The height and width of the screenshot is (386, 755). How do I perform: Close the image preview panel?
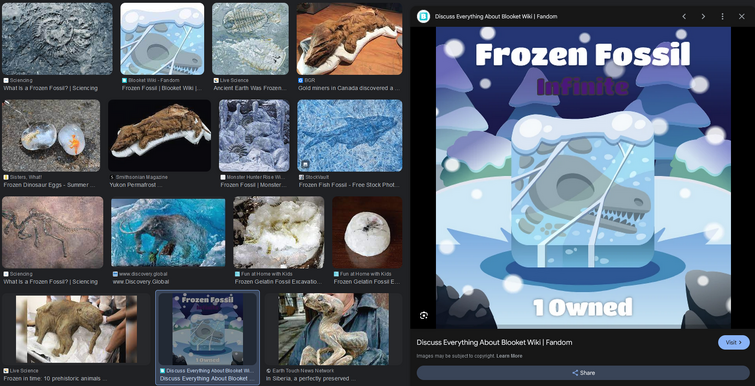coord(742,16)
